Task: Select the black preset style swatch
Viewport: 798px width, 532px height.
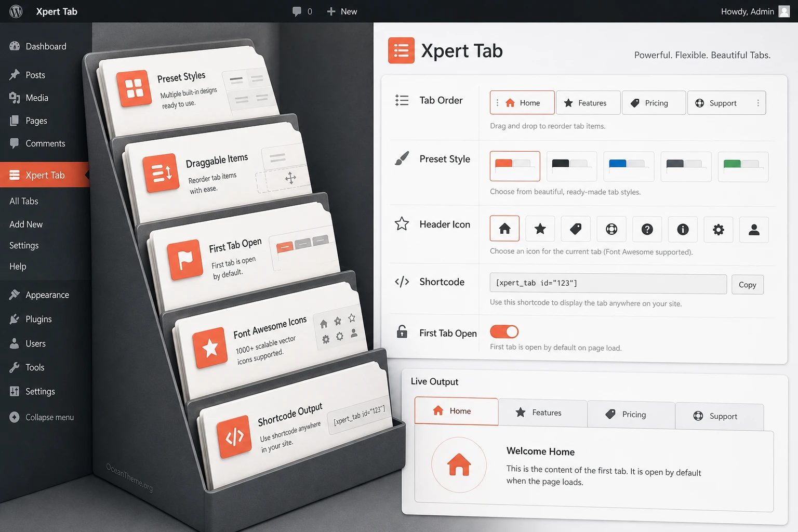Action: click(571, 166)
